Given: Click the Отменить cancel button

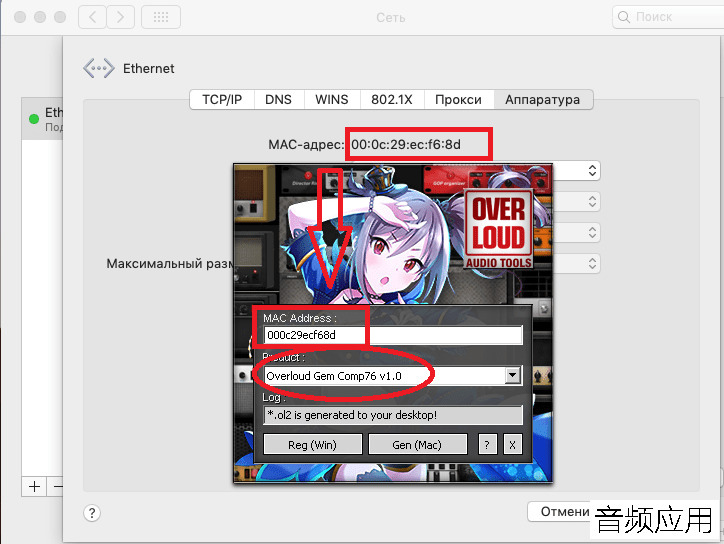Looking at the screenshot, I should click(x=559, y=512).
